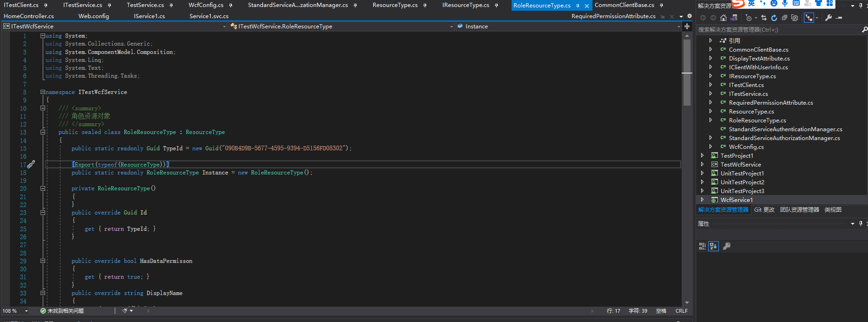Click Show All Files icon
868x322 pixels.
(x=795, y=18)
